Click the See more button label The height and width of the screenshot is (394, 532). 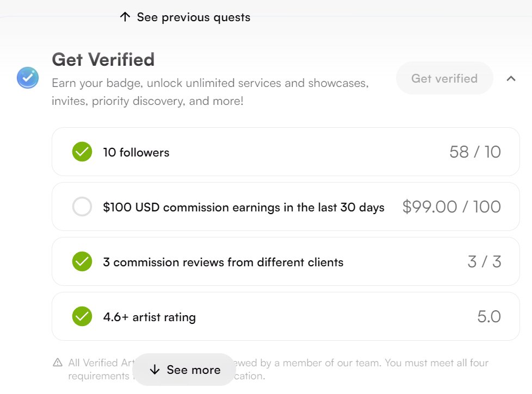click(x=193, y=370)
